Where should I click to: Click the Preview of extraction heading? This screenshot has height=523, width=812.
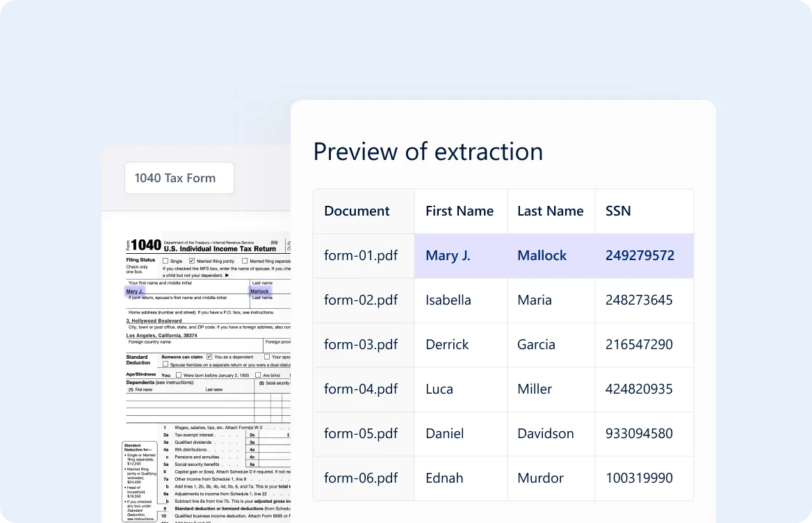428,152
